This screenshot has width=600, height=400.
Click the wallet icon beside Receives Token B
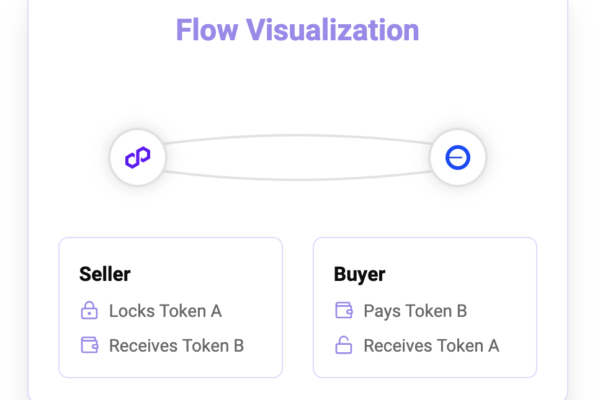tap(90, 345)
